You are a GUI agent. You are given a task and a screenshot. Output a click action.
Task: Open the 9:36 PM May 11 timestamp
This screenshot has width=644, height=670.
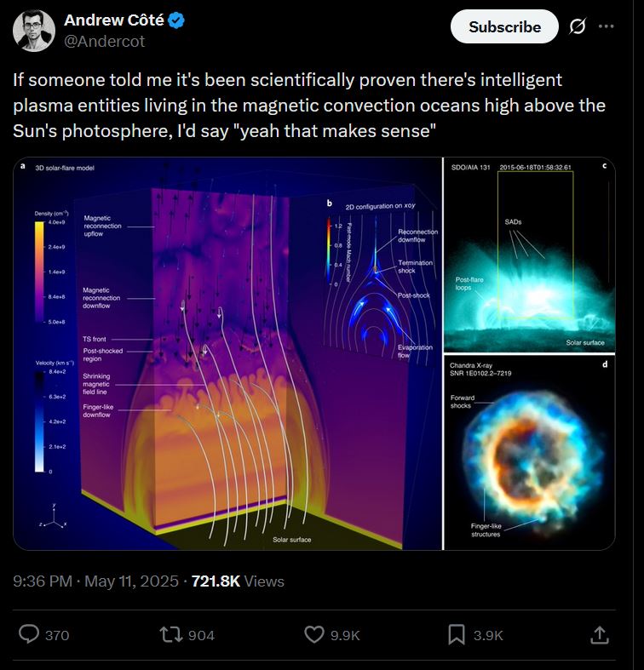point(96,581)
